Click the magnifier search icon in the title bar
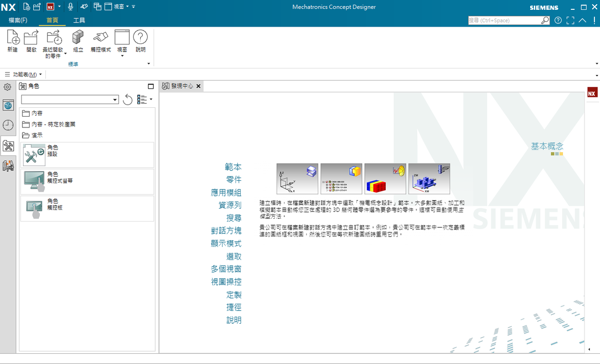This screenshot has height=364, width=600. pos(545,20)
